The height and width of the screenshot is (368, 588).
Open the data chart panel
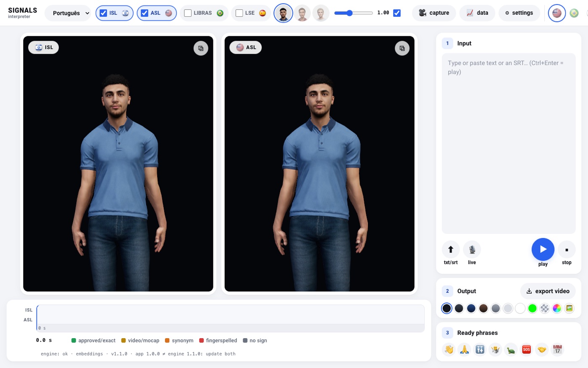tap(477, 13)
